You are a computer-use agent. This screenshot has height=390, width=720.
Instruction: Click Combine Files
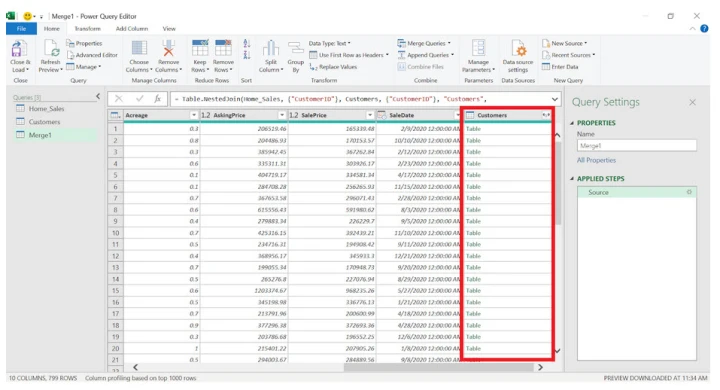pos(421,67)
